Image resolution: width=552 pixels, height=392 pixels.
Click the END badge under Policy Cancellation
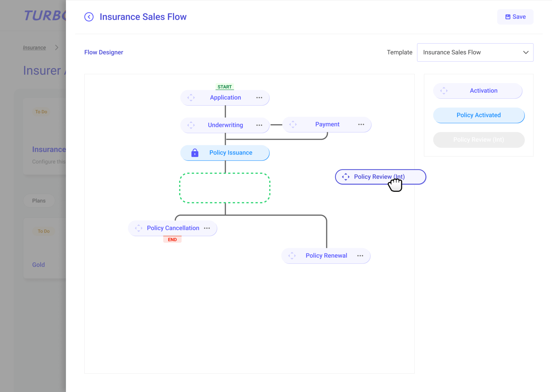click(x=172, y=239)
